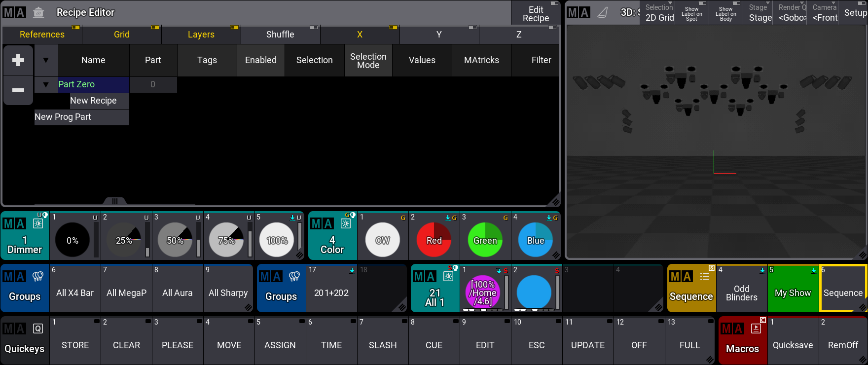Open the Camera Front dropdown
Image resolution: width=868 pixels, height=365 pixels.
pyautogui.click(x=825, y=13)
